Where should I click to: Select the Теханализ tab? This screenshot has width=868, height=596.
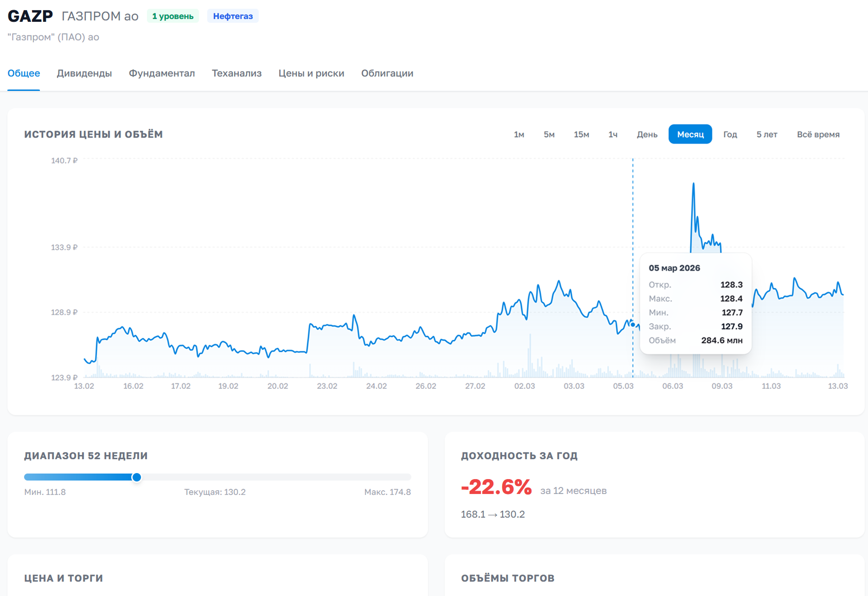click(x=237, y=73)
